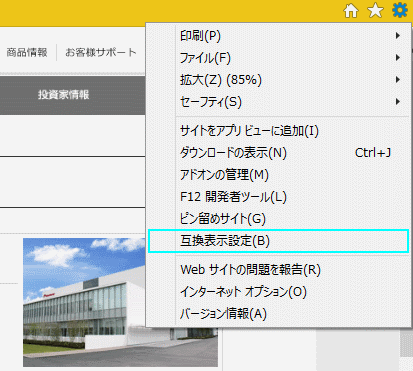Expand the 印刷(P) submenu arrow
Viewport: 413px width, 371px height.
pos(398,36)
